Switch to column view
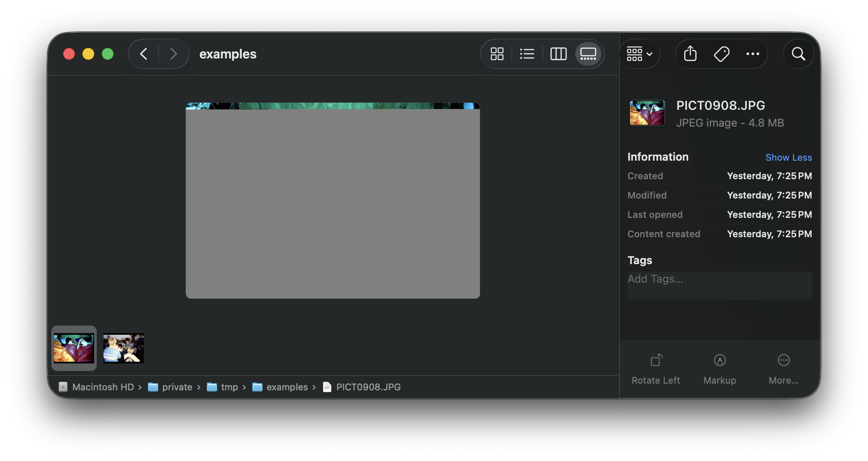Image resolution: width=868 pixels, height=461 pixels. (x=558, y=54)
